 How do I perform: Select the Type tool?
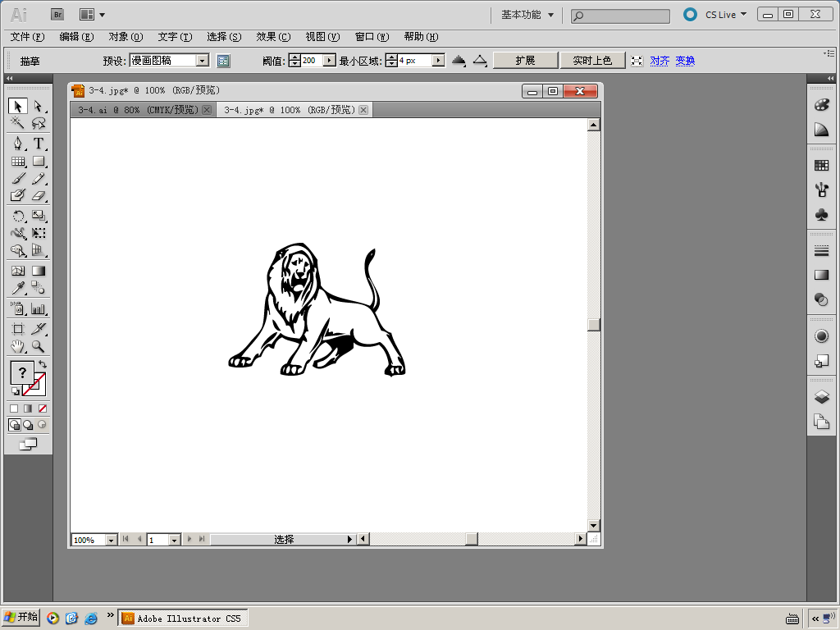[x=38, y=143]
